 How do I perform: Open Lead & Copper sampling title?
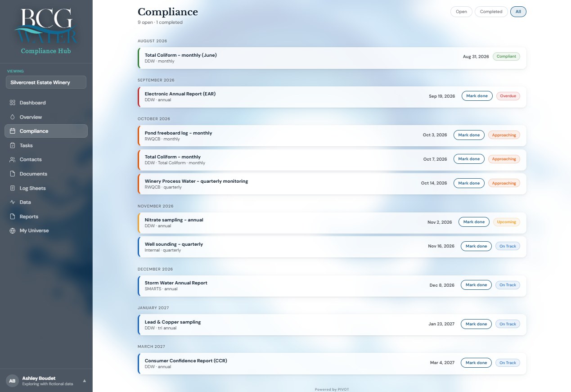173,322
